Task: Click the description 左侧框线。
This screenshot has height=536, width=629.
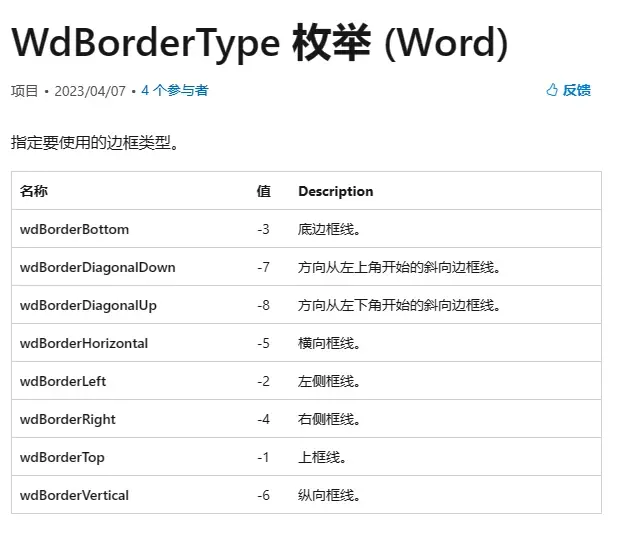Action: point(329,381)
